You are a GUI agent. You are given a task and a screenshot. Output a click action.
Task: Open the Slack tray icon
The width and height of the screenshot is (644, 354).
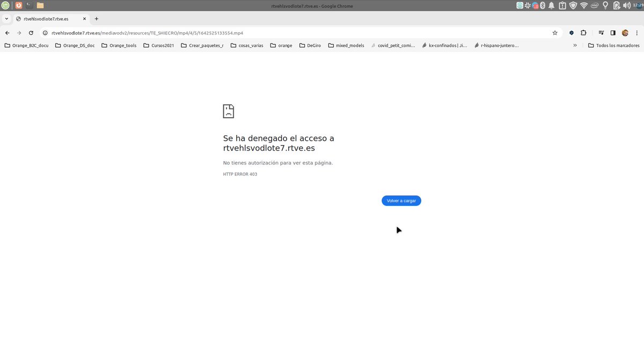tap(527, 5)
